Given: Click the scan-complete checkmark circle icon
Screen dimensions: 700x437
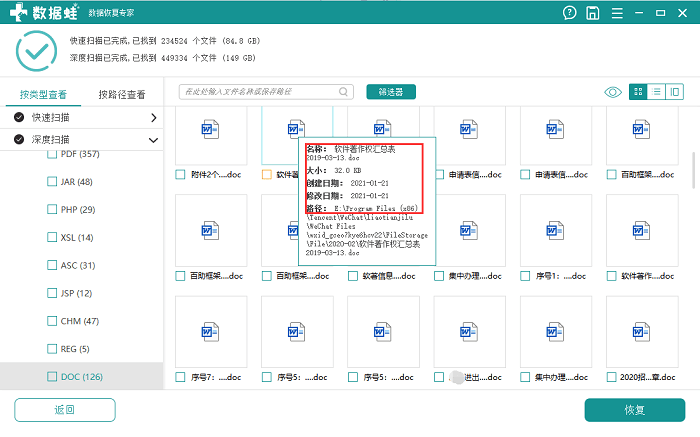Looking at the screenshot, I should (x=36, y=51).
